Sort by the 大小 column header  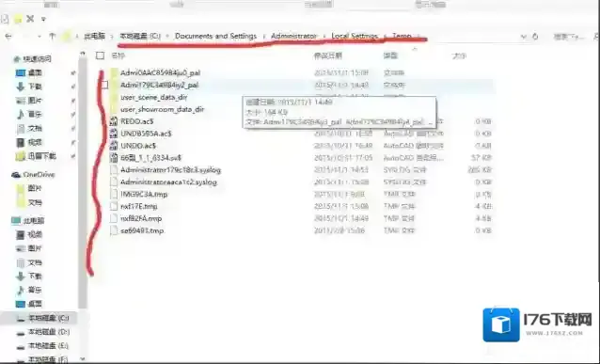tap(459, 55)
